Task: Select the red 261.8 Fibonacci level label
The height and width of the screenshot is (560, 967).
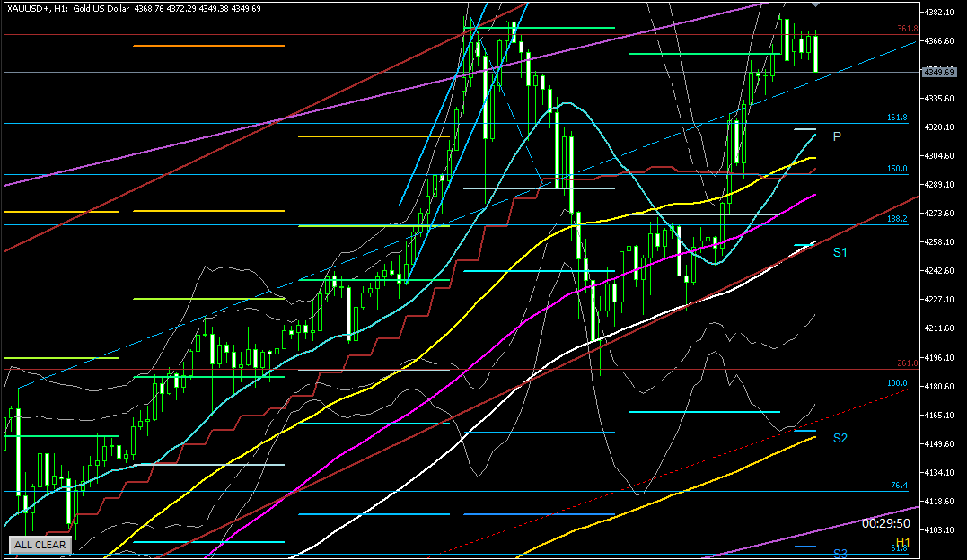Action: tap(907, 363)
